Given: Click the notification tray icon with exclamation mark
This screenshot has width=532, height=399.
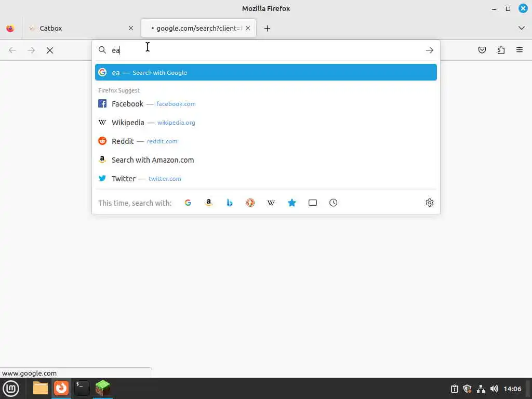Looking at the screenshot, I should pos(454,389).
